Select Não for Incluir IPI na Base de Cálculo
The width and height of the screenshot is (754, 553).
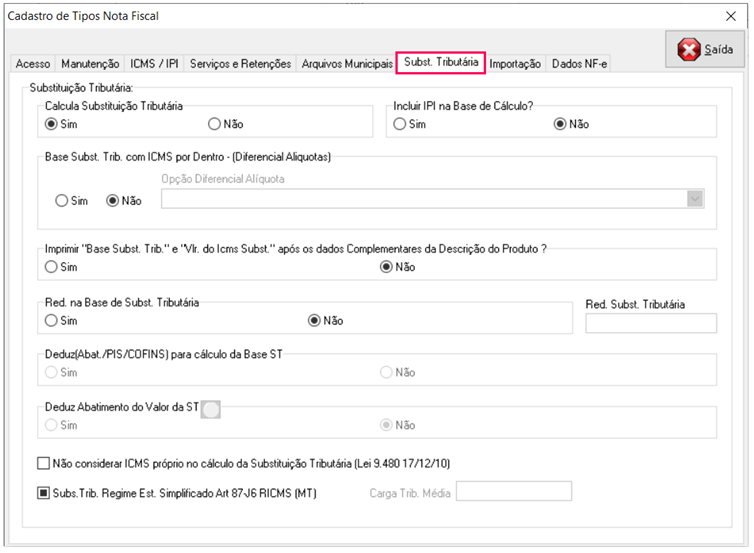pos(560,124)
